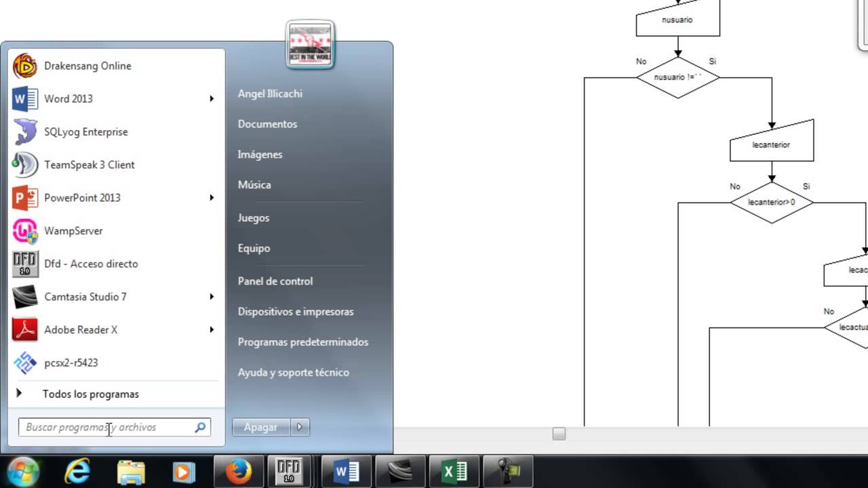This screenshot has width=868, height=488.
Task: Open Documentos from Start menu
Action: (x=267, y=124)
